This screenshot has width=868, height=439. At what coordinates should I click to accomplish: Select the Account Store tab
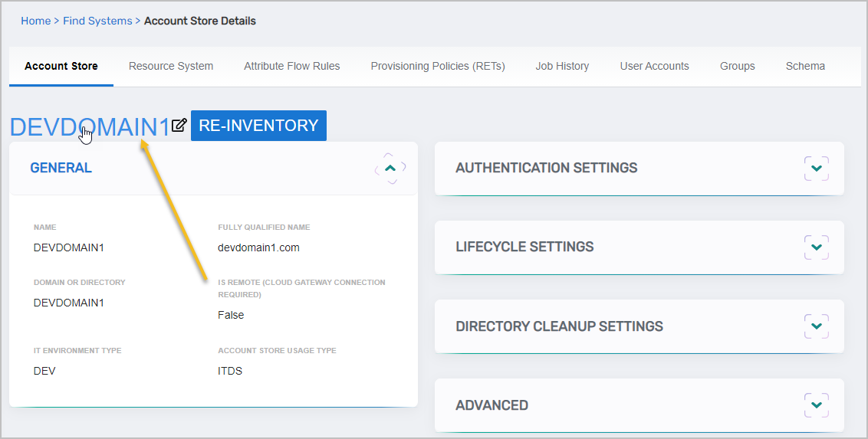[x=61, y=66]
